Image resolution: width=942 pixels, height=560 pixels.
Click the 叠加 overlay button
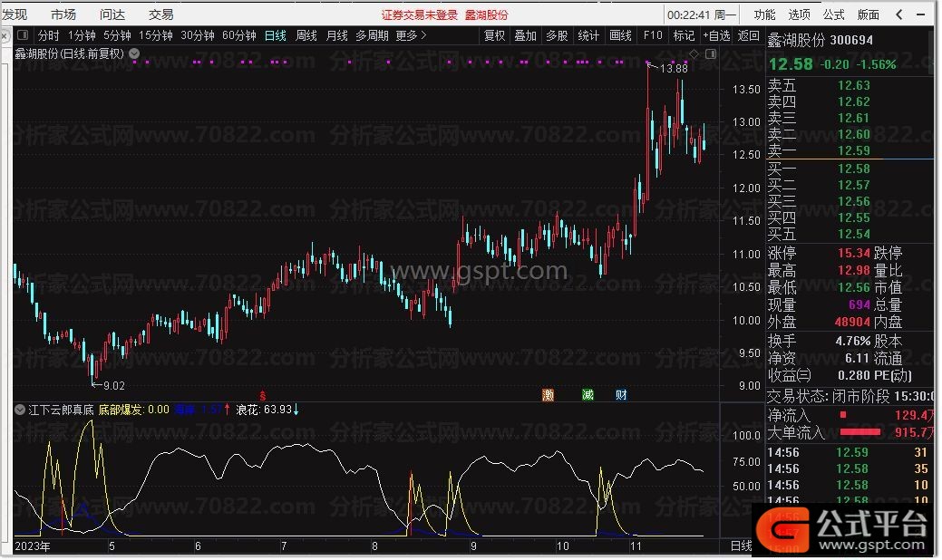[526, 35]
